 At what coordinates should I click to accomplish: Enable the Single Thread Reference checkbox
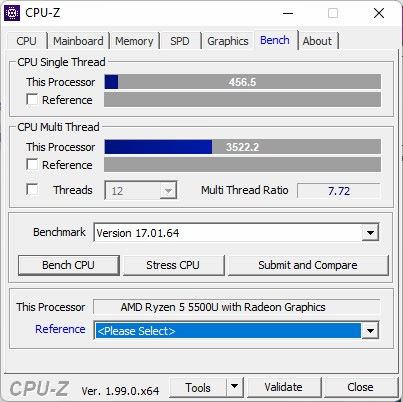click(x=32, y=99)
